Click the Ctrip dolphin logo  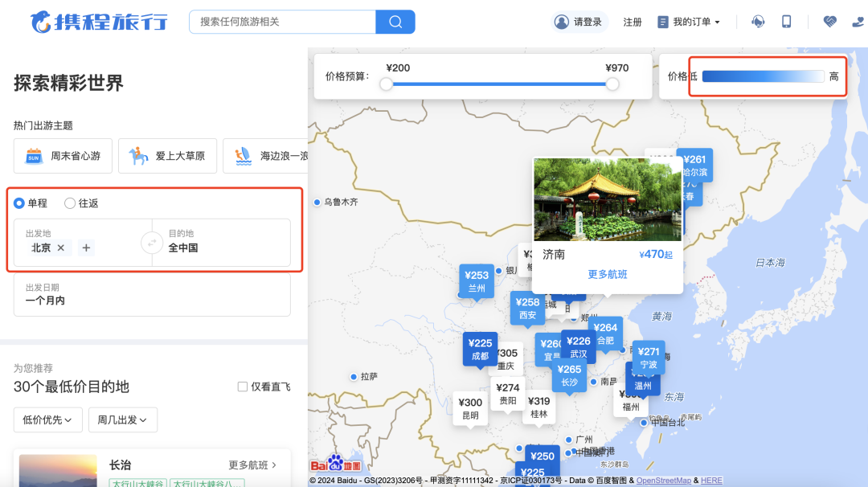[41, 23]
